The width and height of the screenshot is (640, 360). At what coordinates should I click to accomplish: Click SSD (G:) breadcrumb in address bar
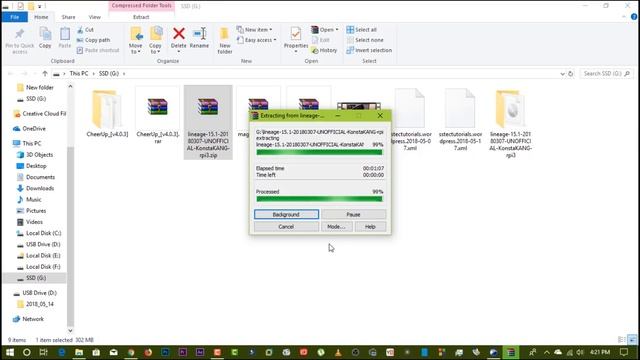point(109,73)
